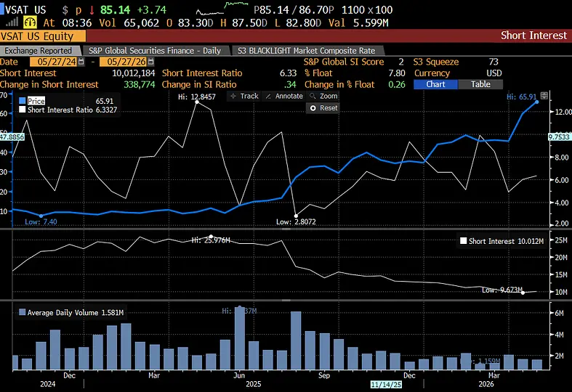The height and width of the screenshot is (392, 572).
Task: Open S&P Global Securities Finance - Daily tab
Action: click(x=155, y=51)
